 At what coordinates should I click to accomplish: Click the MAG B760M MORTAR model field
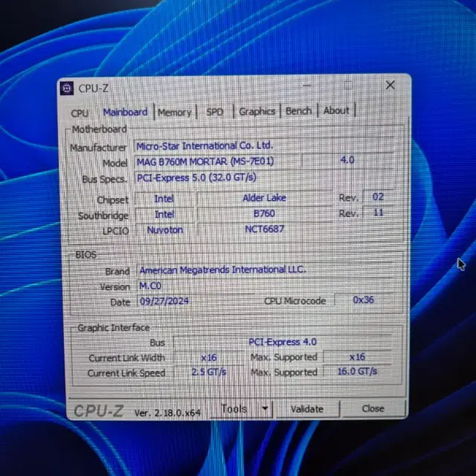pos(216,161)
